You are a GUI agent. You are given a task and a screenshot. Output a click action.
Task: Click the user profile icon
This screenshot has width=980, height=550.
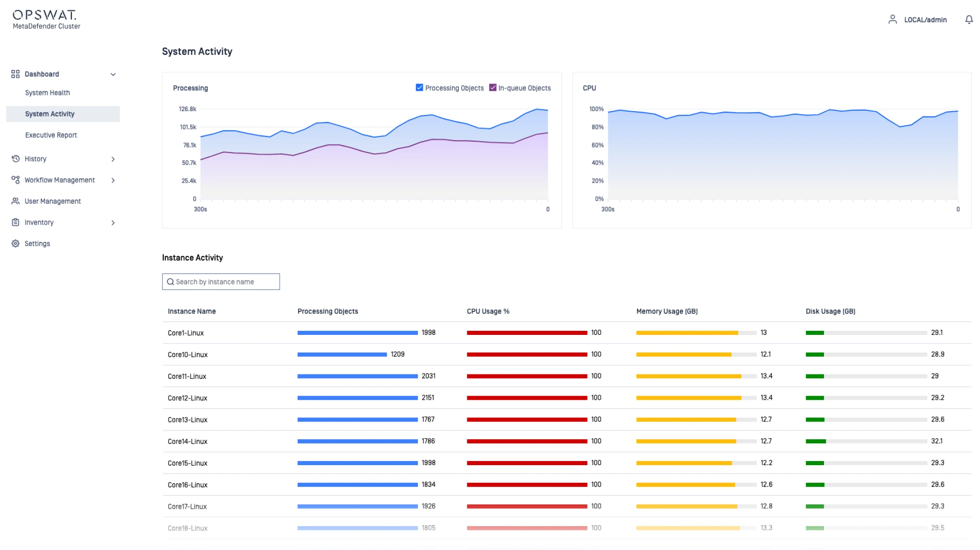click(x=892, y=20)
